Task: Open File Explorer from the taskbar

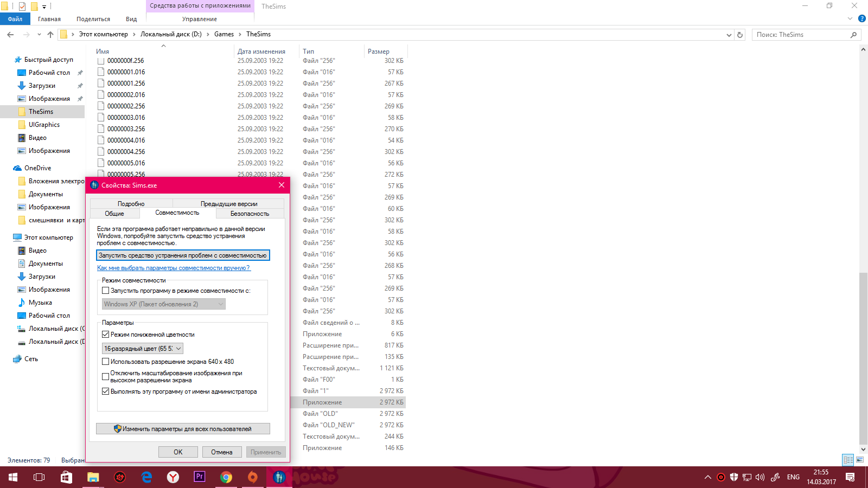Action: [x=93, y=477]
